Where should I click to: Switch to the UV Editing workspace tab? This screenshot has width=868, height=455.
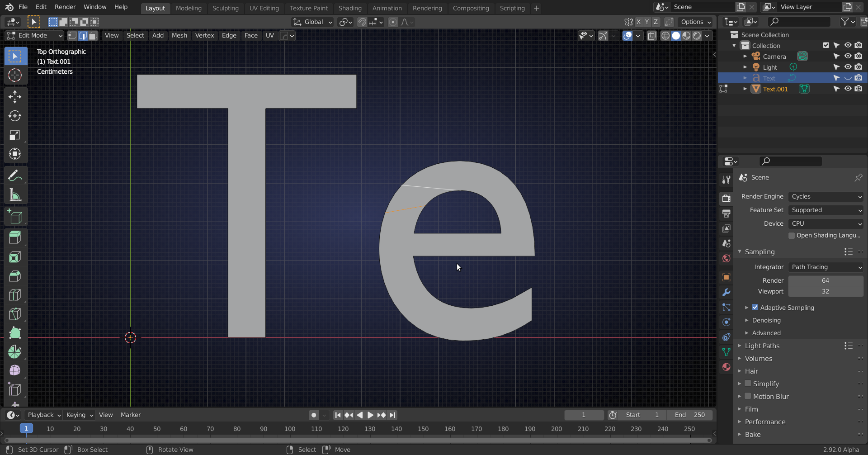pos(264,8)
